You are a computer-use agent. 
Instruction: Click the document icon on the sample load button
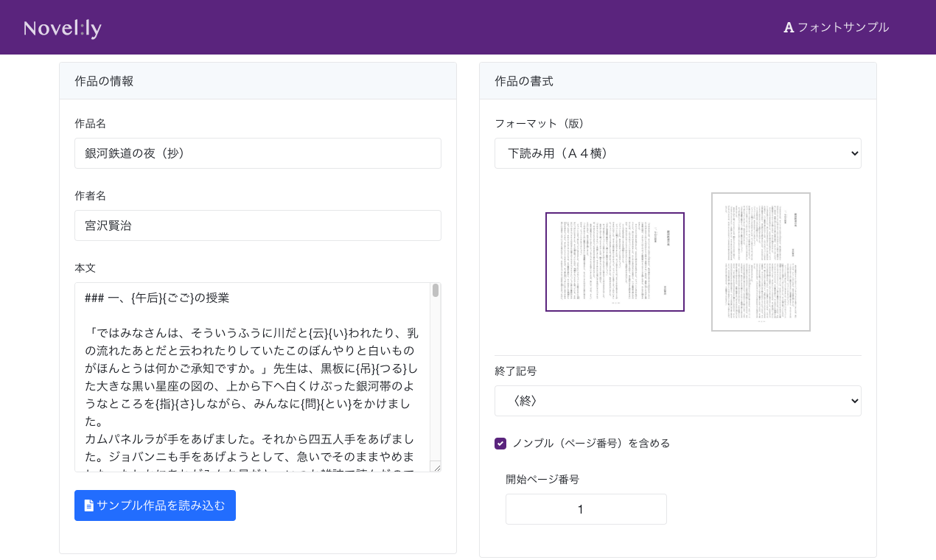(x=88, y=505)
